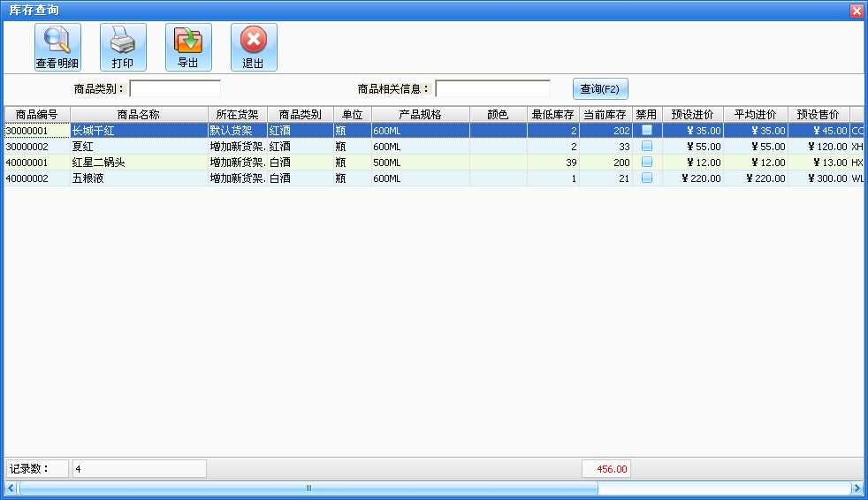Click the total stock value 456.00
Viewport: 868px width, 500px height.
tap(606, 469)
